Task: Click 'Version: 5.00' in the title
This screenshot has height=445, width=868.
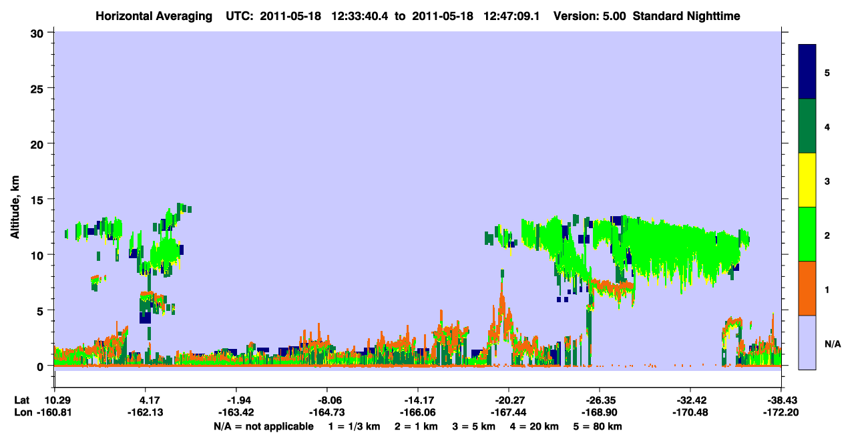Action: click(589, 15)
